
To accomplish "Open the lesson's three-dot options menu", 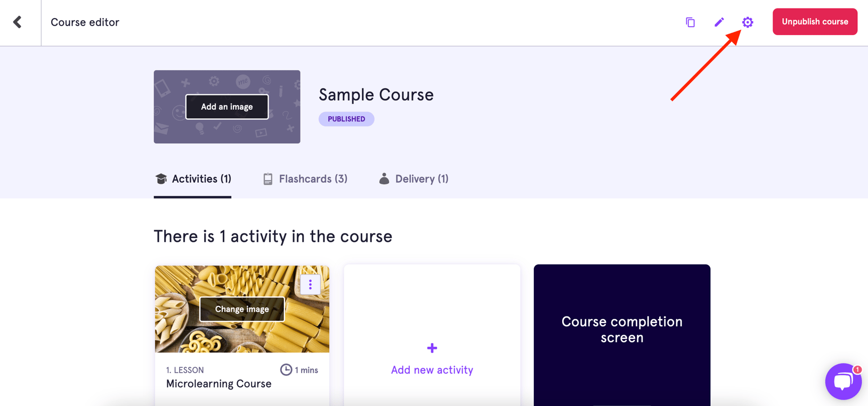I will coord(310,285).
